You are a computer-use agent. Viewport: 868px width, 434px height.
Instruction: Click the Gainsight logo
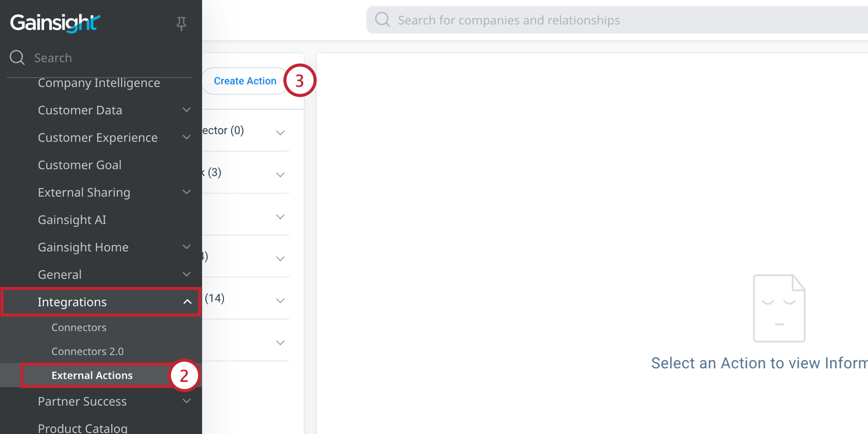[55, 23]
